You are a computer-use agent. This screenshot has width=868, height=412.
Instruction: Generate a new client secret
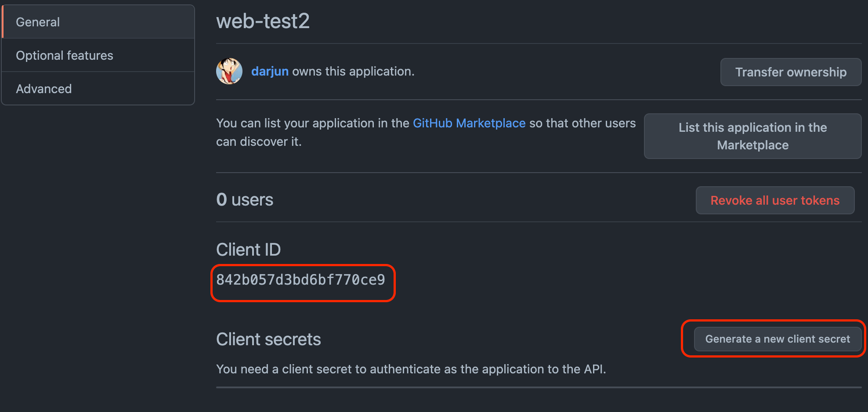tap(778, 339)
